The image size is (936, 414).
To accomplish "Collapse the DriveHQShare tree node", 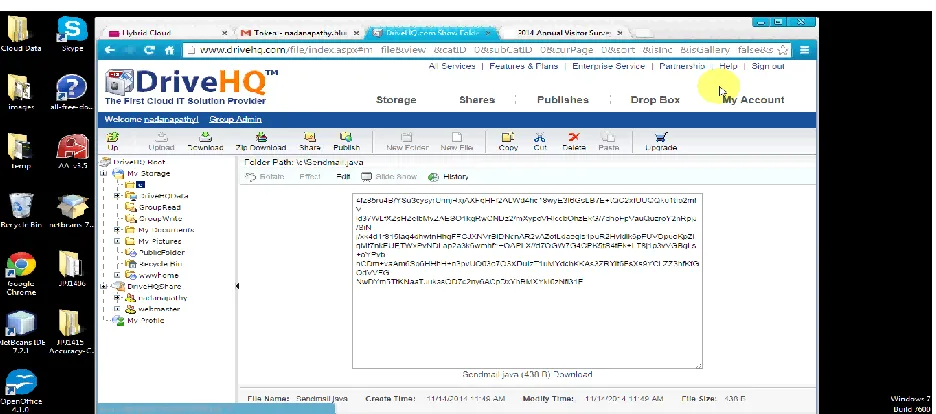I will point(105,286).
